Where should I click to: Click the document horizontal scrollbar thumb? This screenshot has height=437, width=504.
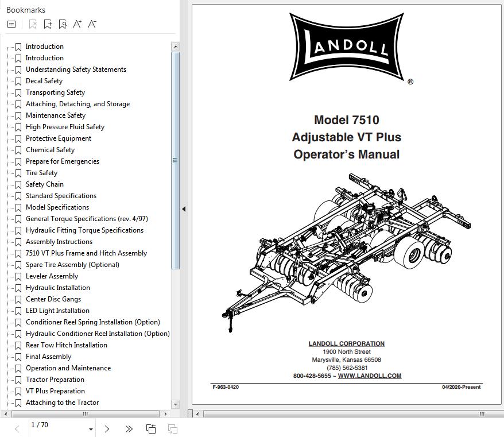pyautogui.click(x=354, y=414)
